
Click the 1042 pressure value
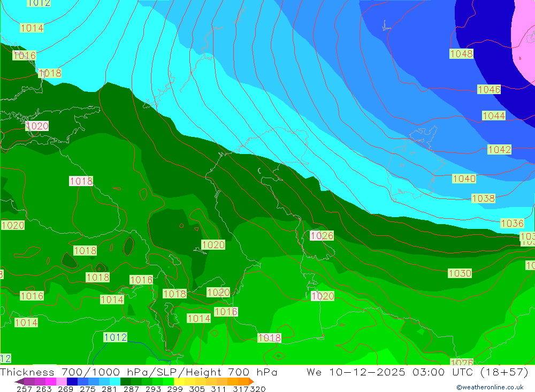tap(500, 149)
